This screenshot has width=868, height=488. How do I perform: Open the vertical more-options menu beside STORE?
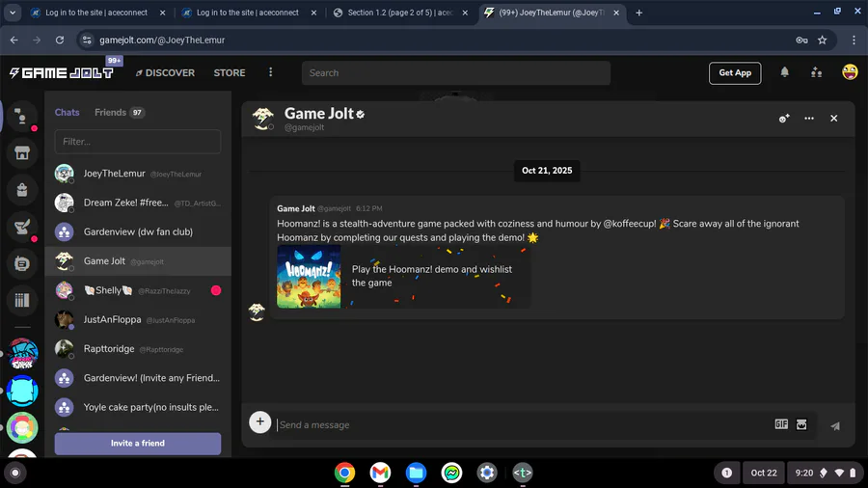(x=271, y=72)
